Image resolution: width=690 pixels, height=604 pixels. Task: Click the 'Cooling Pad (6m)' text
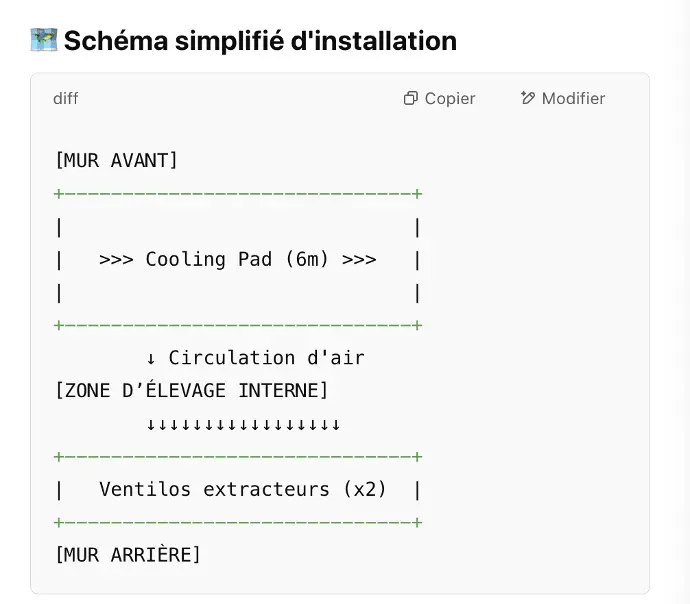pos(237,259)
